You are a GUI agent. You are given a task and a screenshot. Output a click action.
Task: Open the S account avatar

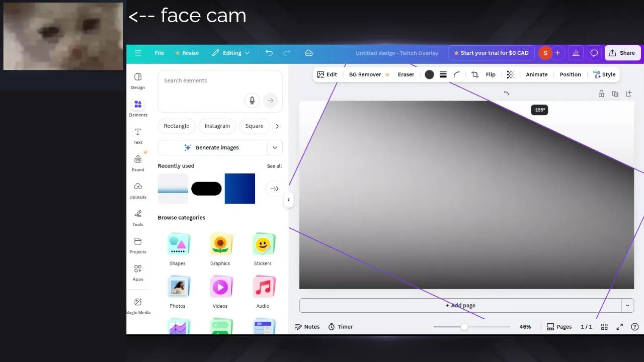(x=545, y=53)
